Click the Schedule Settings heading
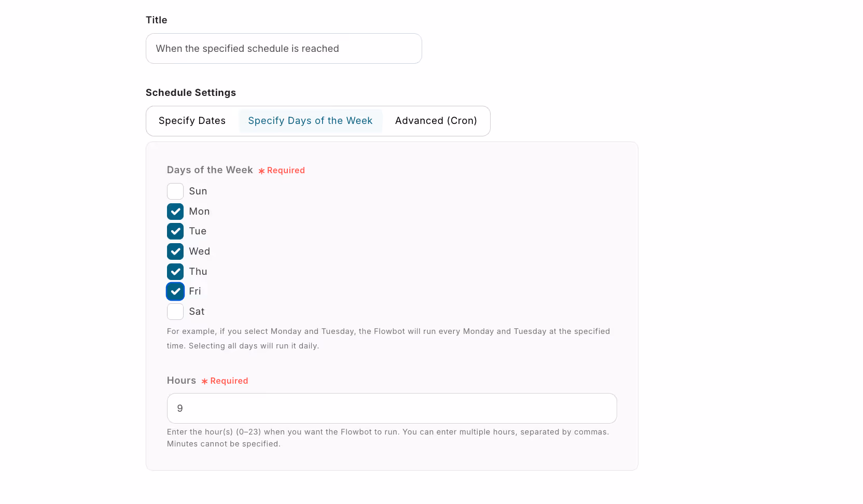Viewport: 863px width, 504px height. [191, 93]
